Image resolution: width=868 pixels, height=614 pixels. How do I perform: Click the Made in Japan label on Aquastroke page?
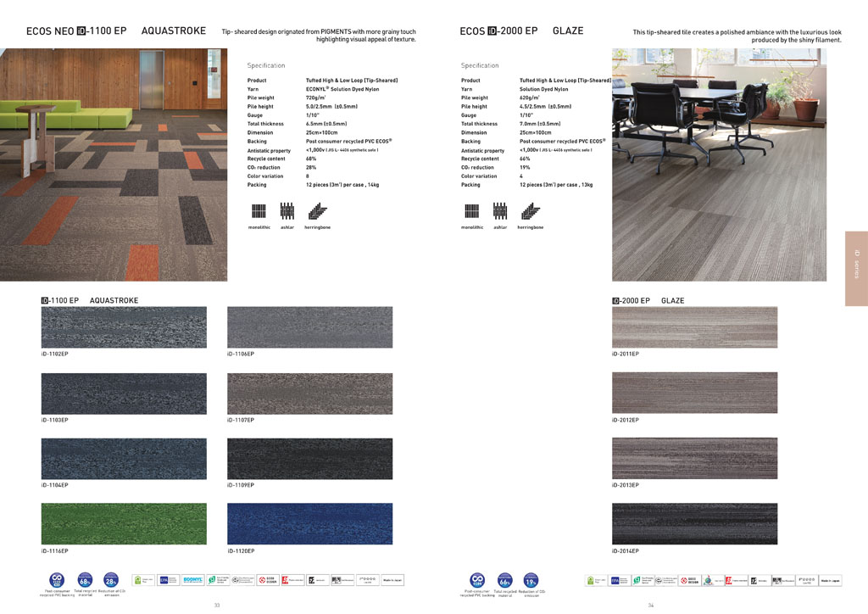tap(392, 580)
